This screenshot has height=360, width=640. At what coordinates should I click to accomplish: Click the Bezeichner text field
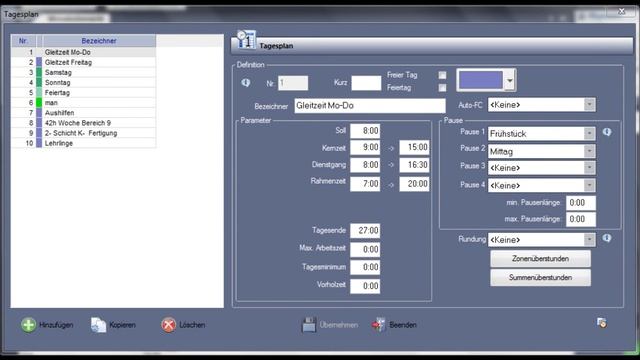point(370,106)
